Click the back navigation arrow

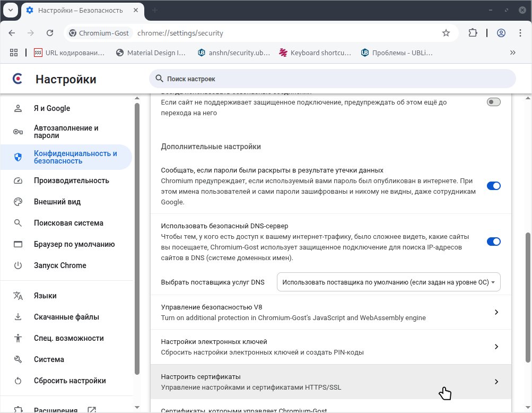point(12,32)
